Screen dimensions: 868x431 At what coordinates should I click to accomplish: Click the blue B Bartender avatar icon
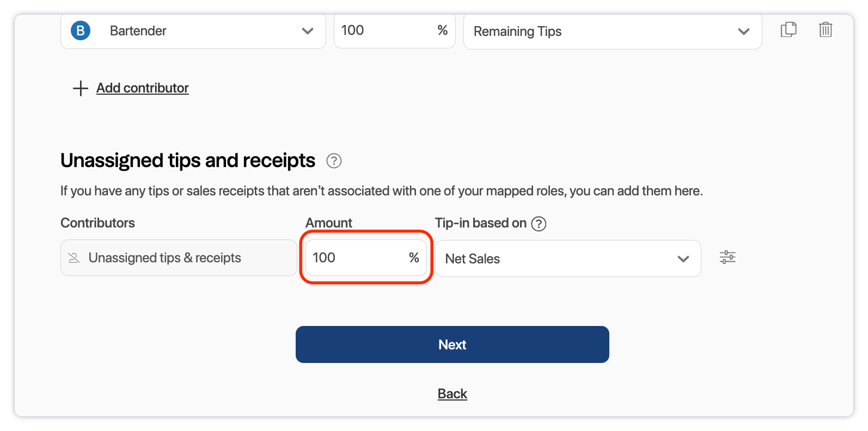click(x=81, y=30)
